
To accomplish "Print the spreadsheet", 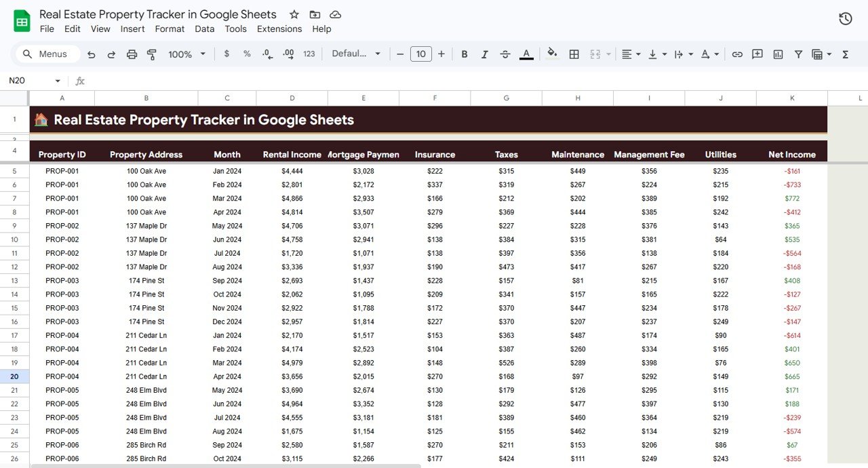I will click(x=132, y=54).
